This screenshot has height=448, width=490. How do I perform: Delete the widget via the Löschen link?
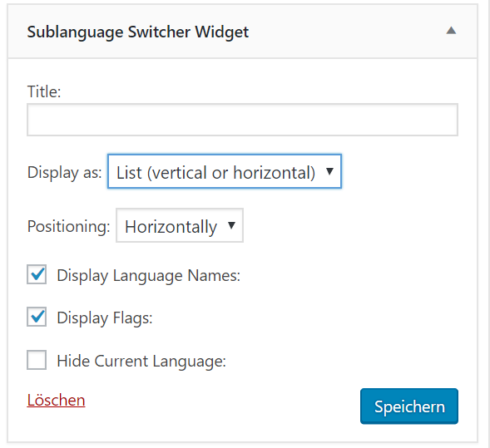[x=56, y=401]
